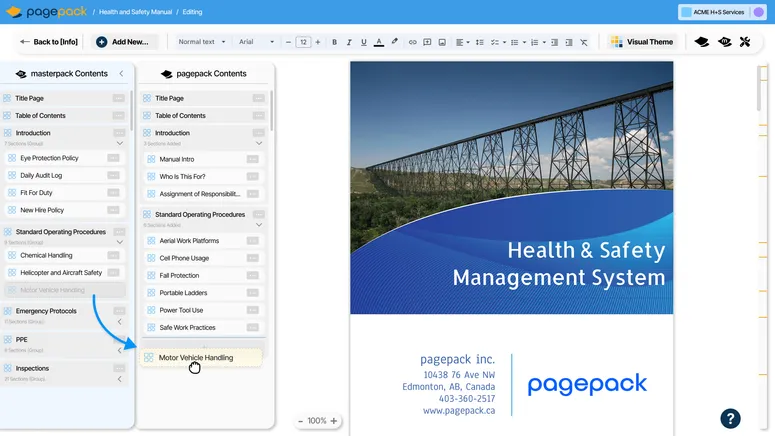The width and height of the screenshot is (775, 436).
Task: Insert a link with the link icon
Action: click(x=412, y=42)
